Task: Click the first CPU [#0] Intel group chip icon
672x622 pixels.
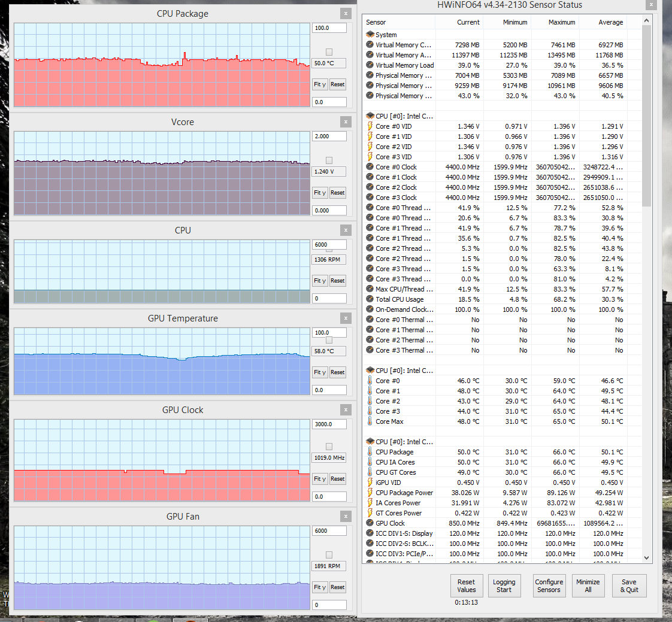Action: click(x=370, y=116)
